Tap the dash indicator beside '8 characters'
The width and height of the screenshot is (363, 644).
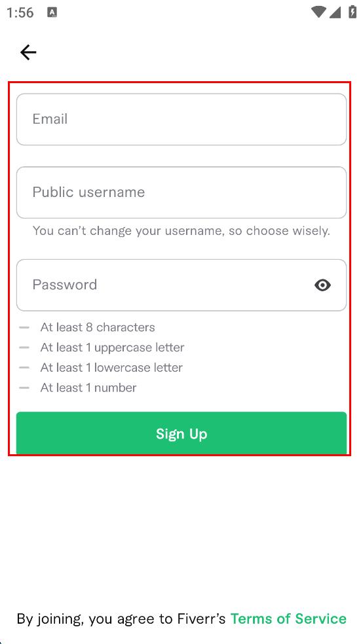(24, 327)
